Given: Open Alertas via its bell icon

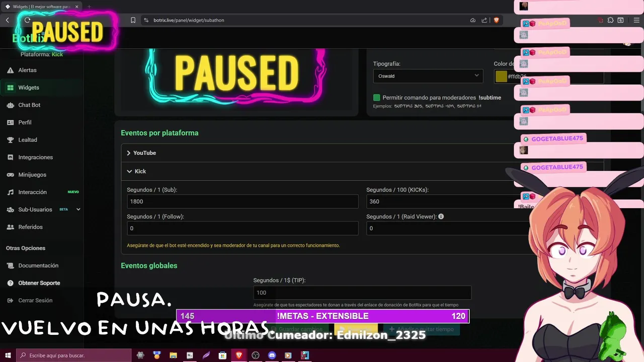Looking at the screenshot, I should pyautogui.click(x=10, y=70).
